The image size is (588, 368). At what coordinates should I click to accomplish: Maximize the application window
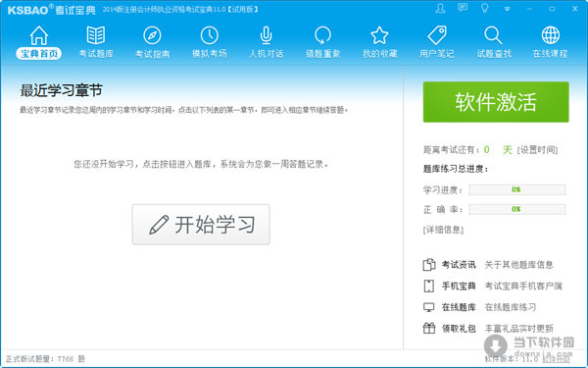click(552, 9)
